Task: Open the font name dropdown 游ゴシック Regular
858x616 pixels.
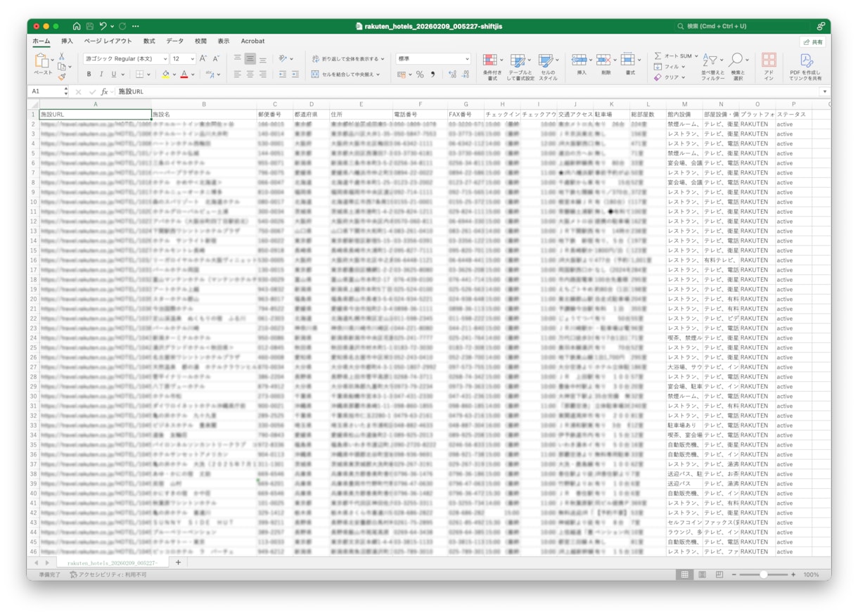Action: click(x=165, y=59)
